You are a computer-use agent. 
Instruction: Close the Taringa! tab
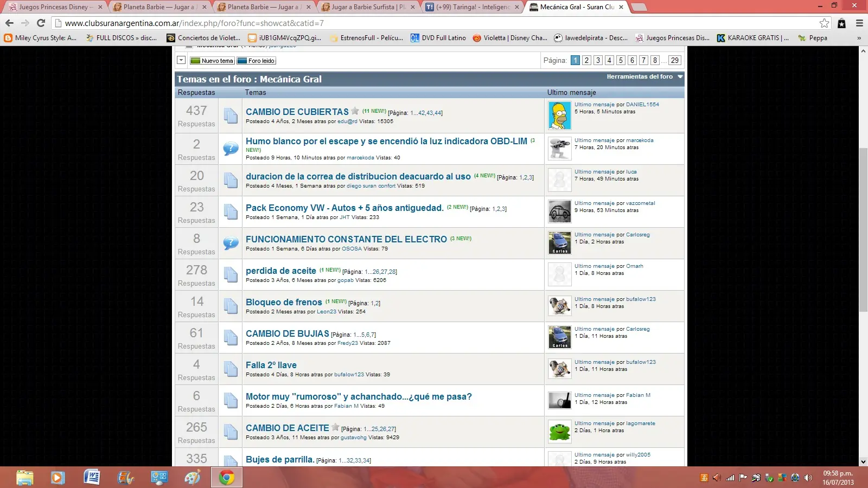517,7
